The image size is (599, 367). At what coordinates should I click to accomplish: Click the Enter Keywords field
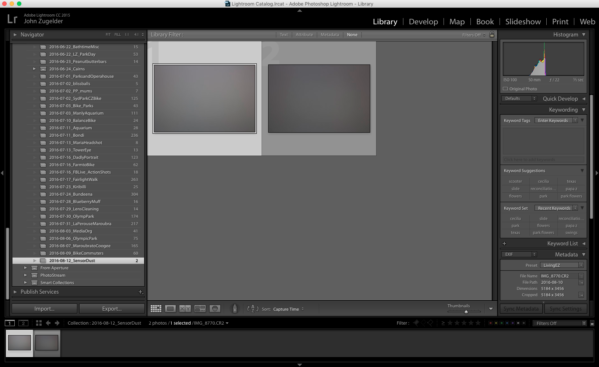coord(556,121)
